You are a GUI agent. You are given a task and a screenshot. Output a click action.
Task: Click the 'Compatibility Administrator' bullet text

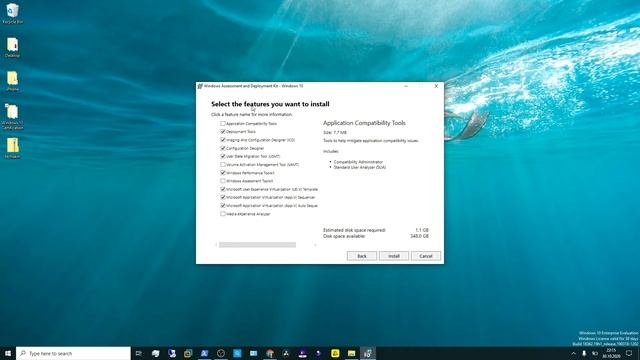(358, 162)
